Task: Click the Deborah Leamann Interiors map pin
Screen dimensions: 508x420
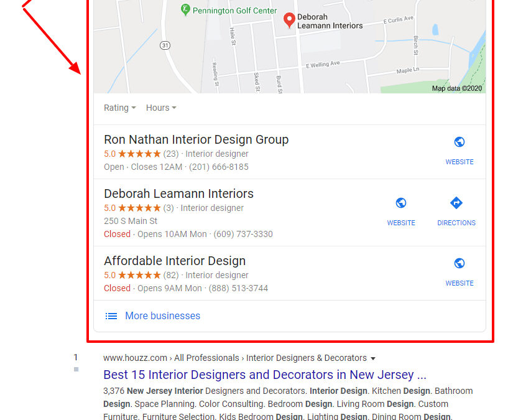Action: [289, 21]
